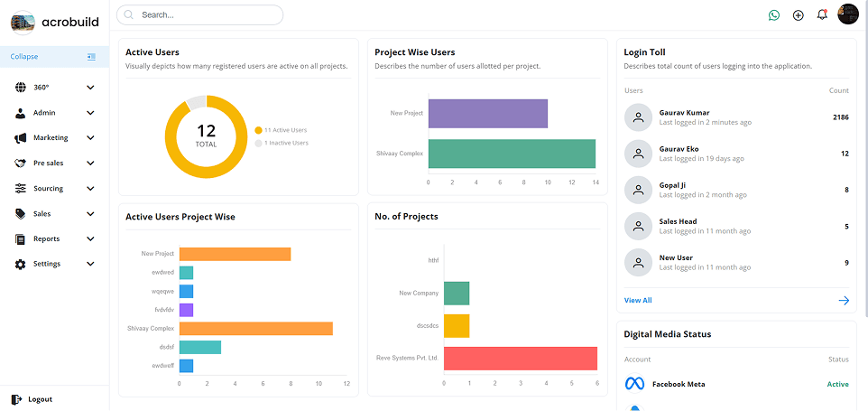
Task: Expand the Pre sales dropdown
Action: (90, 163)
